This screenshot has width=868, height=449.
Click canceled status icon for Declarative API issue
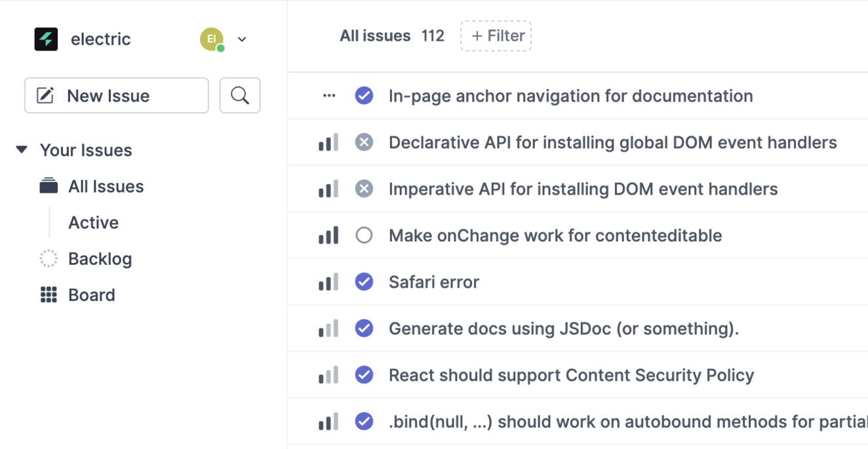tap(364, 142)
